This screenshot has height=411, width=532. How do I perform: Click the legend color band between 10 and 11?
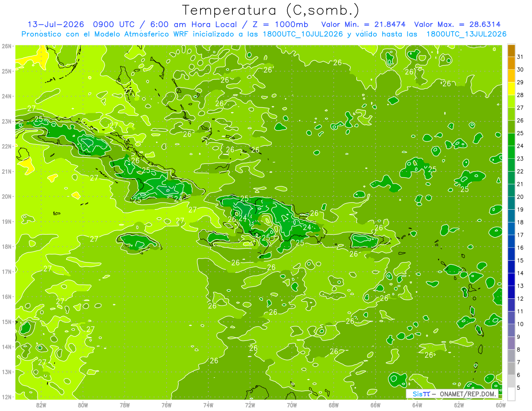[511, 317]
